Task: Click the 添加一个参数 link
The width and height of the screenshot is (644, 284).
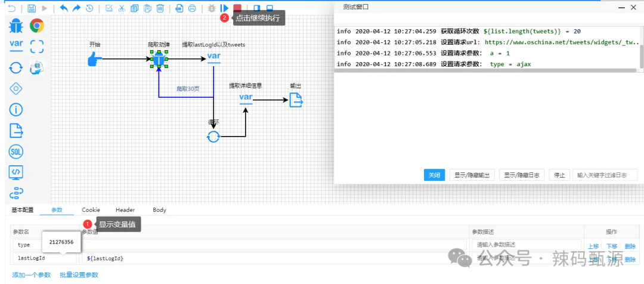Action: [x=32, y=274]
